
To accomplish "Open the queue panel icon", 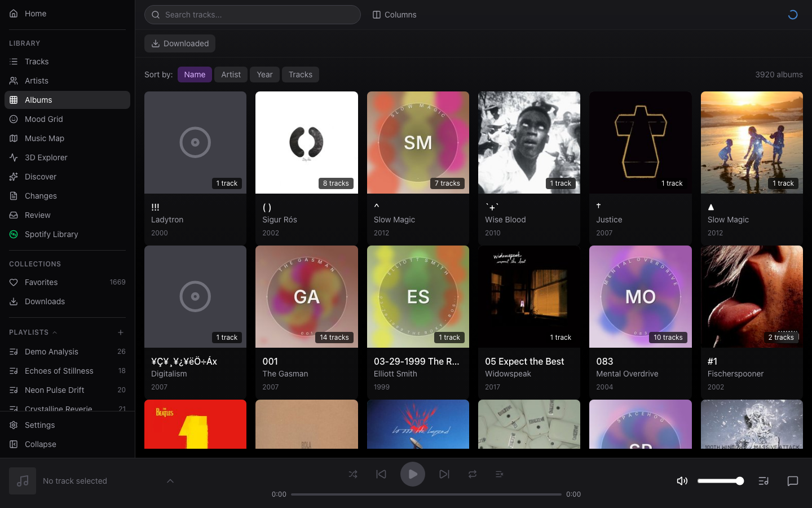I will click(x=764, y=481).
